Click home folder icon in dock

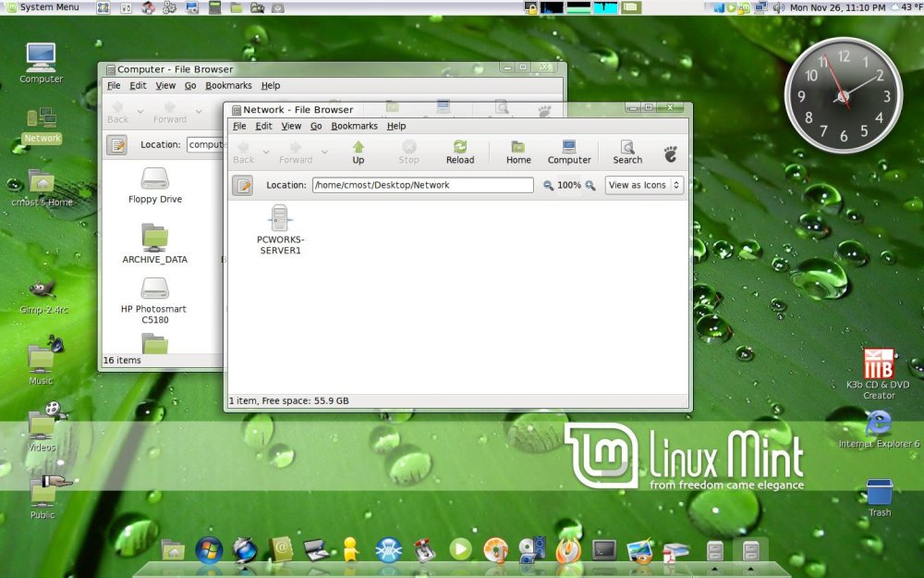173,551
